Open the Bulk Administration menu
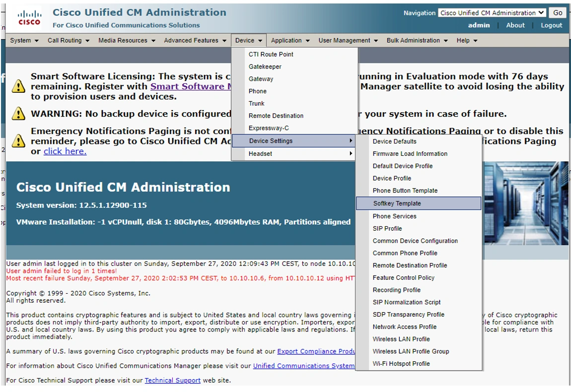This screenshot has width=571, height=392. 417,40
